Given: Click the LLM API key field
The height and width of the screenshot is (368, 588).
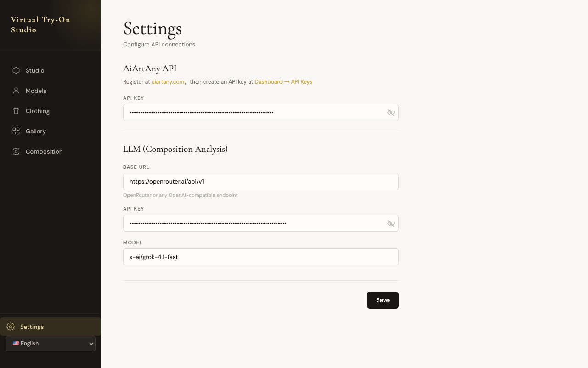Looking at the screenshot, I should (x=253, y=223).
